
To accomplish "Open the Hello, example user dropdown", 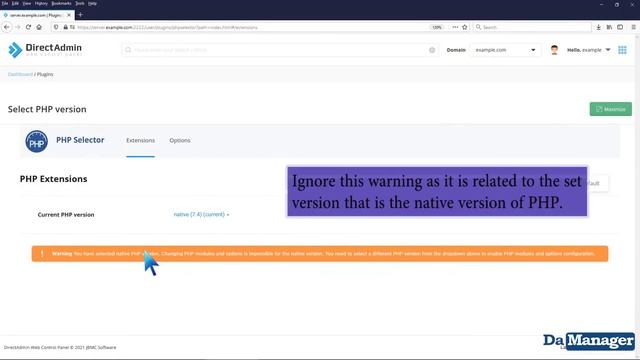I will click(588, 50).
